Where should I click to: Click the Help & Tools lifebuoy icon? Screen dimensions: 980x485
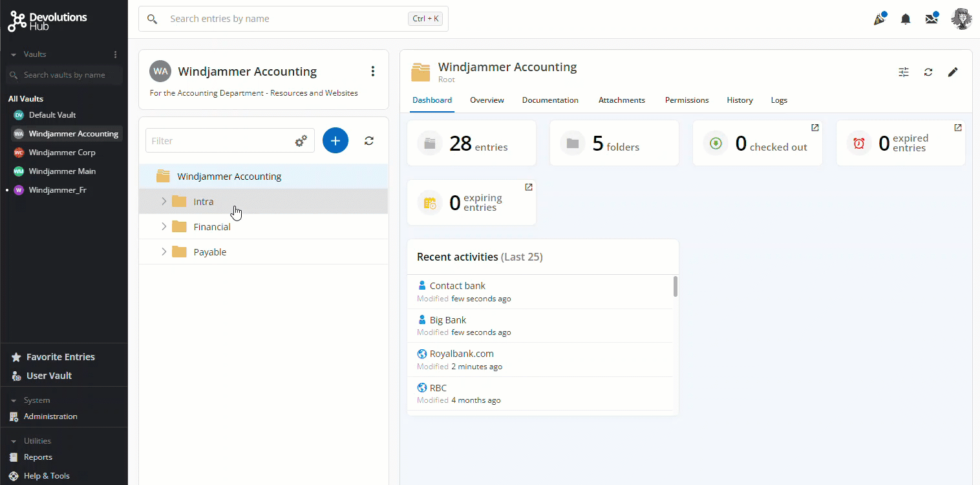tap(14, 476)
